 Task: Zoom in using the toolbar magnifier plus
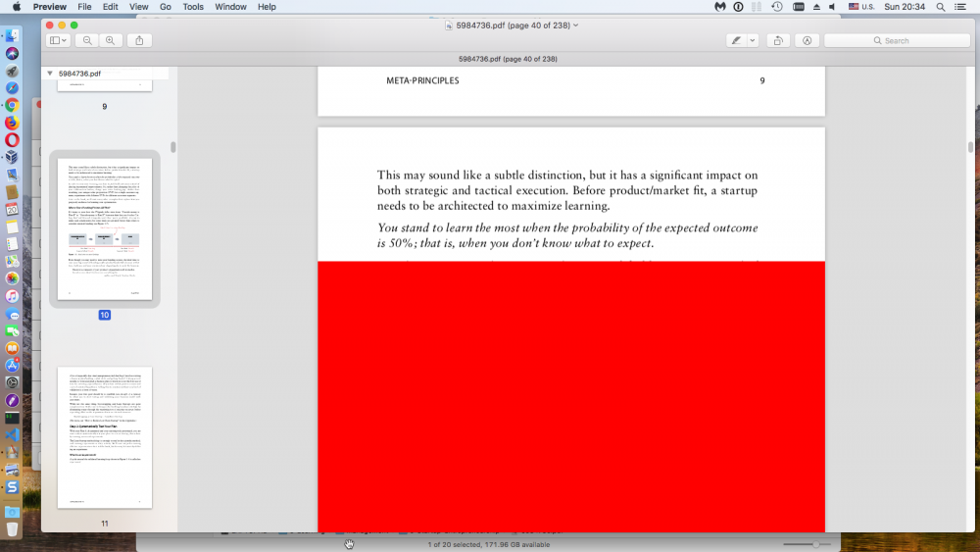(110, 40)
